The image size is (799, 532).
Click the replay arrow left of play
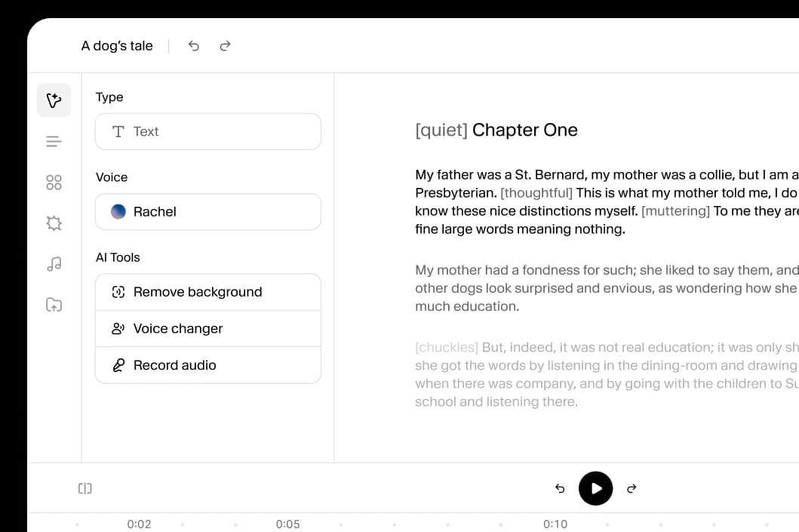point(559,488)
